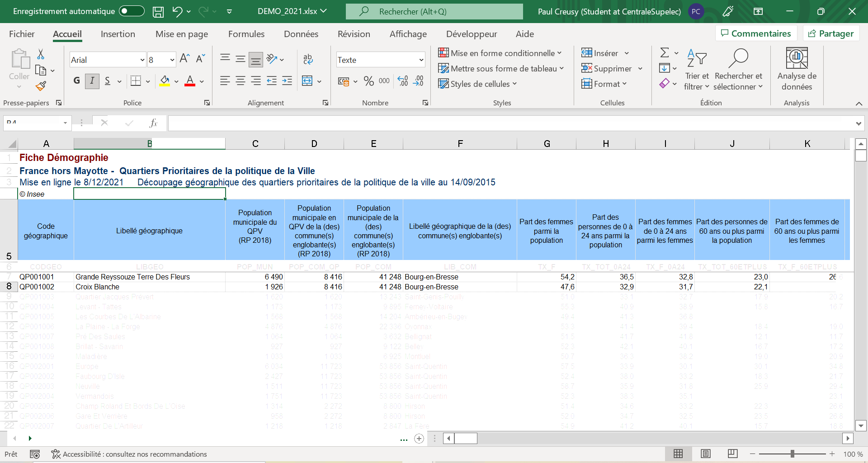Apply percent style to the cell
This screenshot has width=868, height=463.
(368, 81)
